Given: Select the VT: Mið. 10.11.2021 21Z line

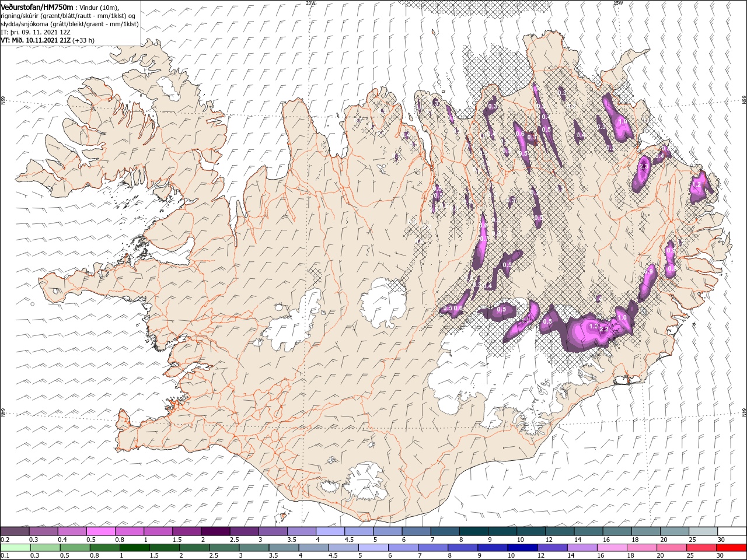Looking at the screenshot, I should [x=36, y=40].
